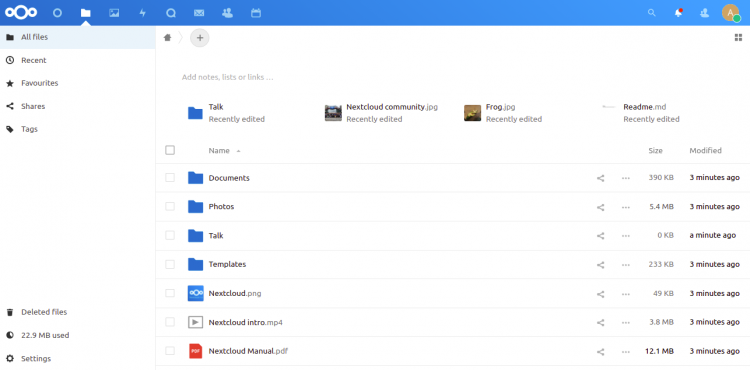This screenshot has width=750, height=370.
Task: Share the Documents folder
Action: point(600,178)
